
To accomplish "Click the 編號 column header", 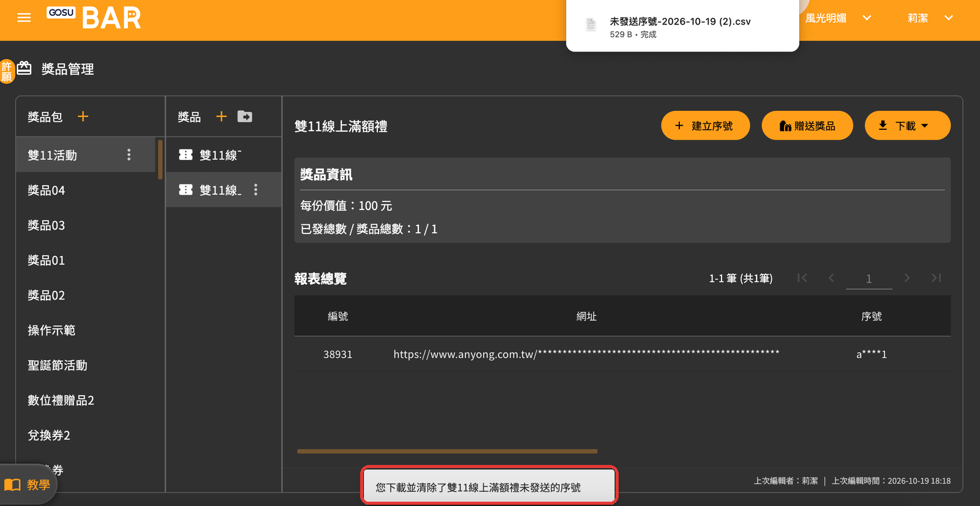I will tap(337, 316).
